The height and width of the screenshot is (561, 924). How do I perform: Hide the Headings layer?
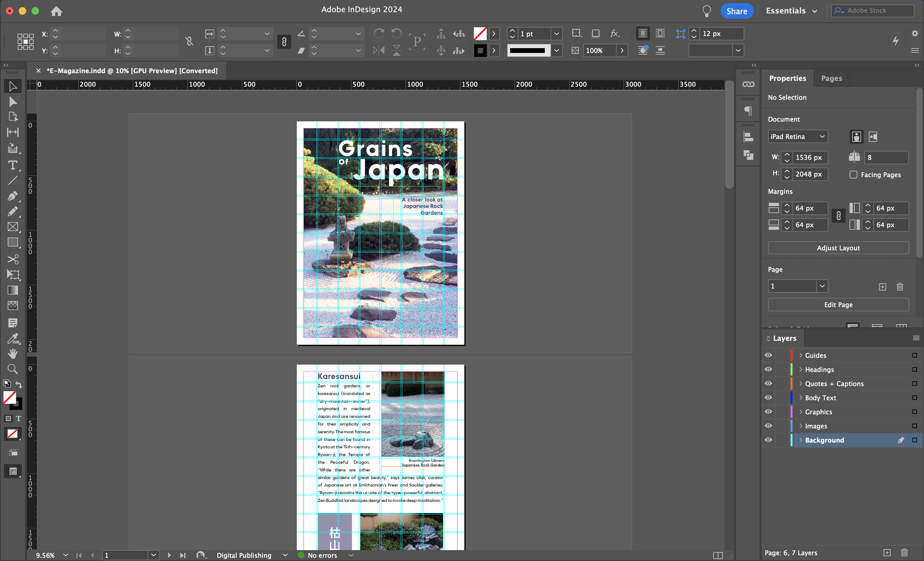[768, 369]
